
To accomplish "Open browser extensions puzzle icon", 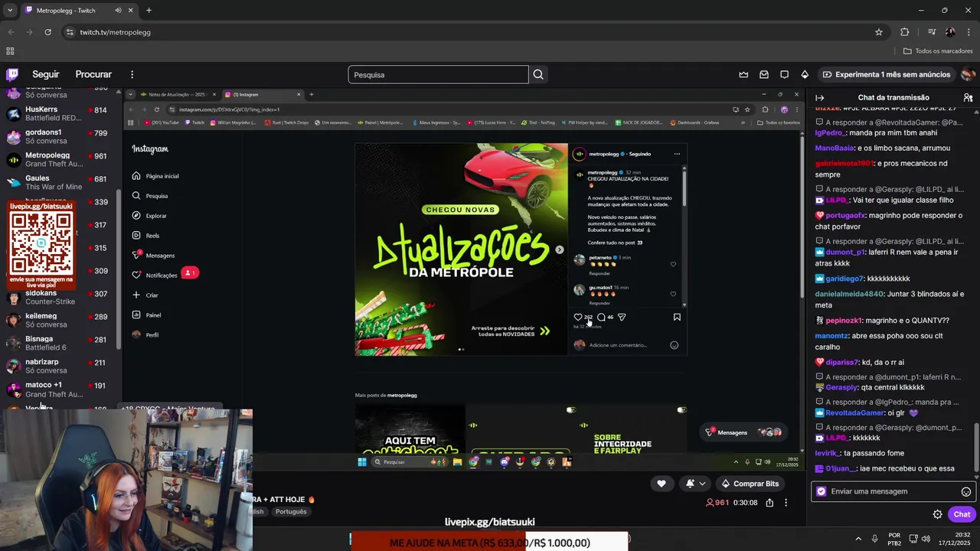I will click(904, 32).
